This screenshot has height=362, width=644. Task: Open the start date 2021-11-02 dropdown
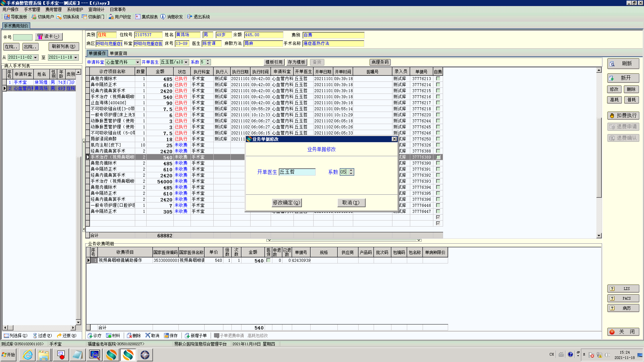pos(35,58)
